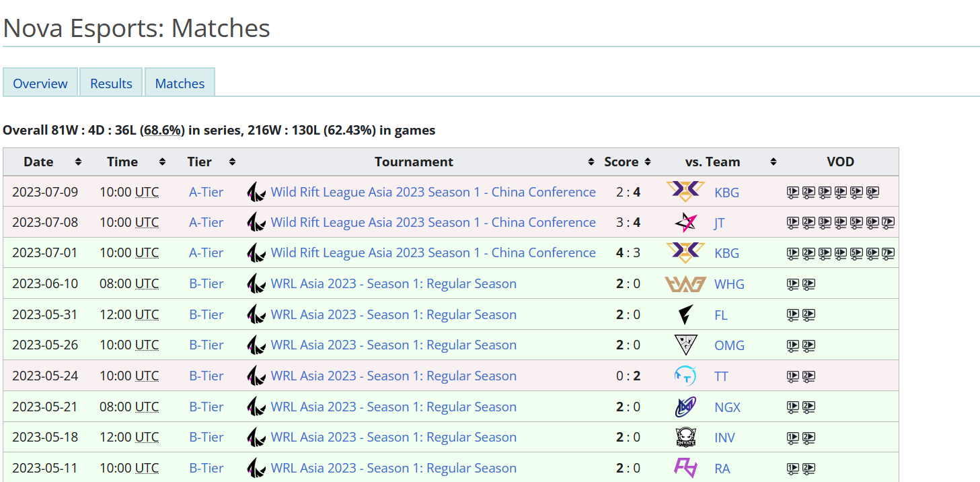Click the TT team logo
980x482 pixels.
(685, 376)
